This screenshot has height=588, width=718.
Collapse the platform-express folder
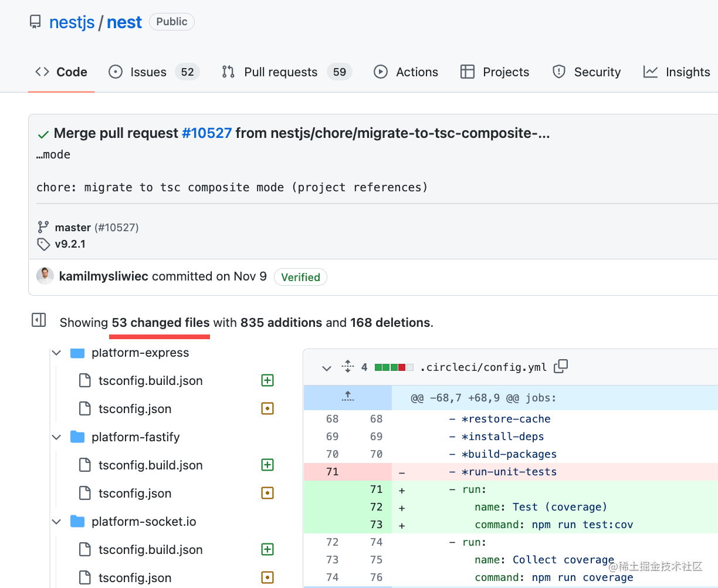[x=57, y=353]
